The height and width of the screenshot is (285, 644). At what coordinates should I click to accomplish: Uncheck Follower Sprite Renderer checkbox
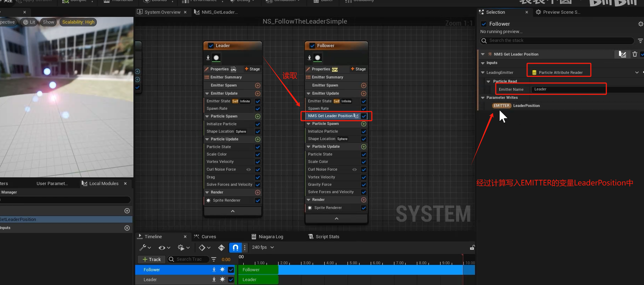pyautogui.click(x=364, y=208)
